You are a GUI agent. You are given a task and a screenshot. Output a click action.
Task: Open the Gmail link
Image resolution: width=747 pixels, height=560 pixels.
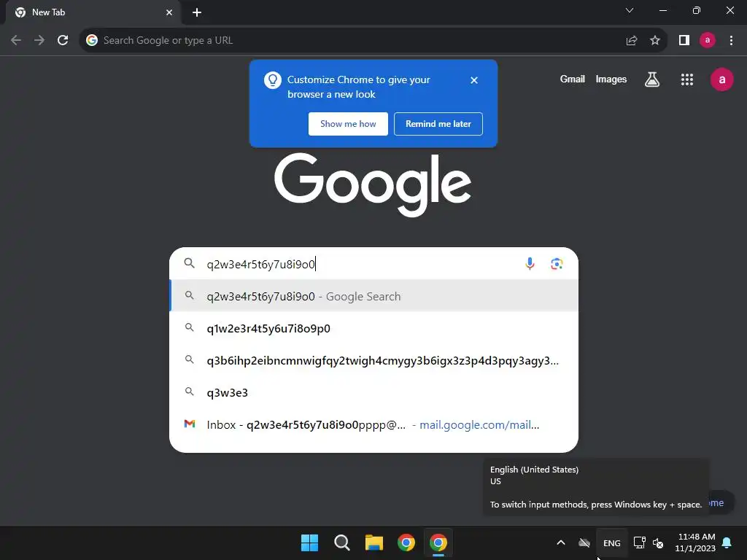(x=572, y=79)
